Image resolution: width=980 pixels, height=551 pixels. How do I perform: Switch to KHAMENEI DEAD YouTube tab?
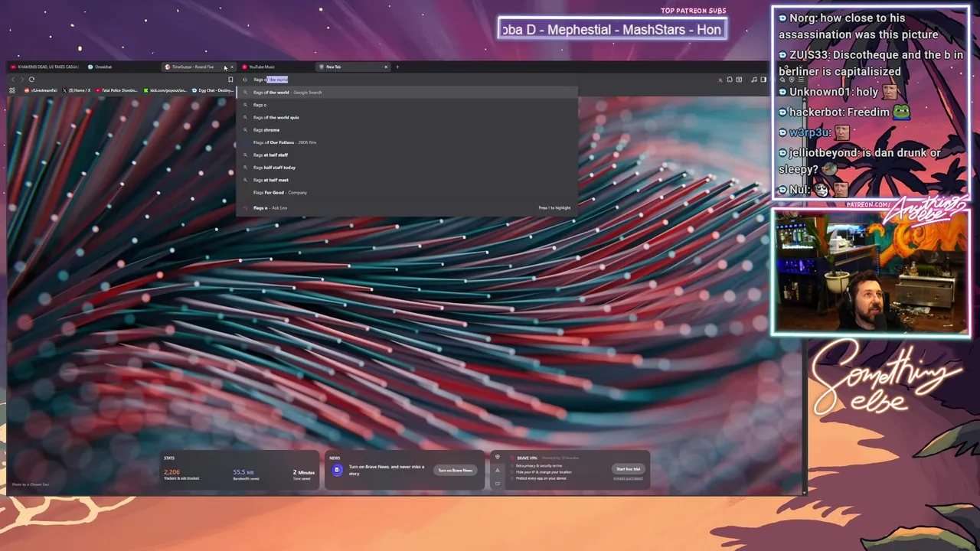[x=44, y=67]
